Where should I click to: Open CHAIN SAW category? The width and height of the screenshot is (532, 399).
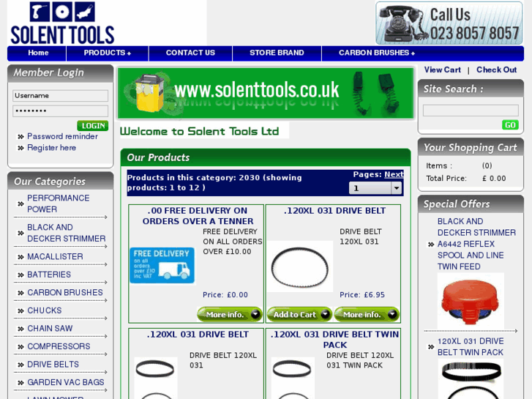[x=50, y=329]
